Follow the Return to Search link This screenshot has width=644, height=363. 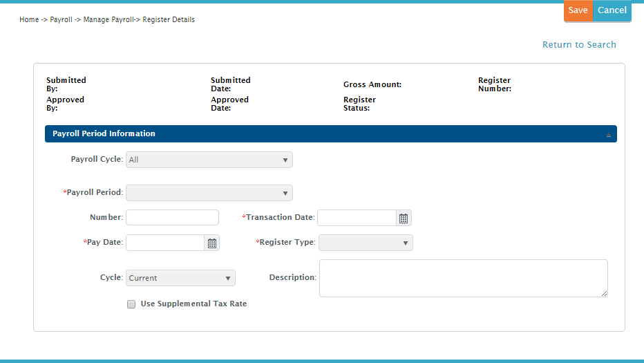579,45
